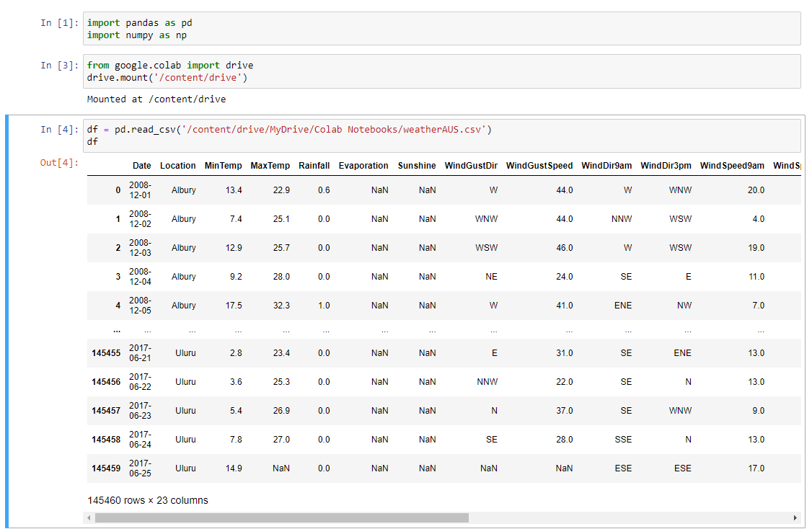Click the date 2008-12-02 cell
The height and width of the screenshot is (529, 812).
coord(141,219)
